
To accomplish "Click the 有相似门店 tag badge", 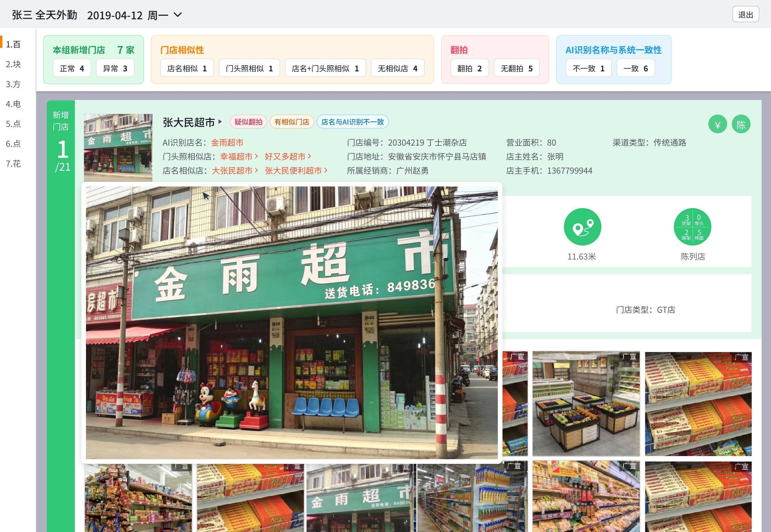I will pyautogui.click(x=291, y=122).
